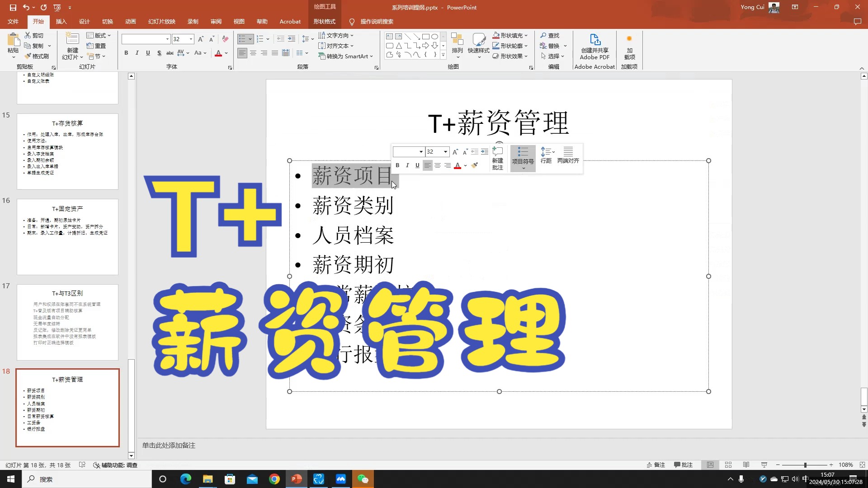Viewport: 868px width, 488px height.
Task: Select slide 16 thumbnail T+固定资产
Action: coord(67,237)
